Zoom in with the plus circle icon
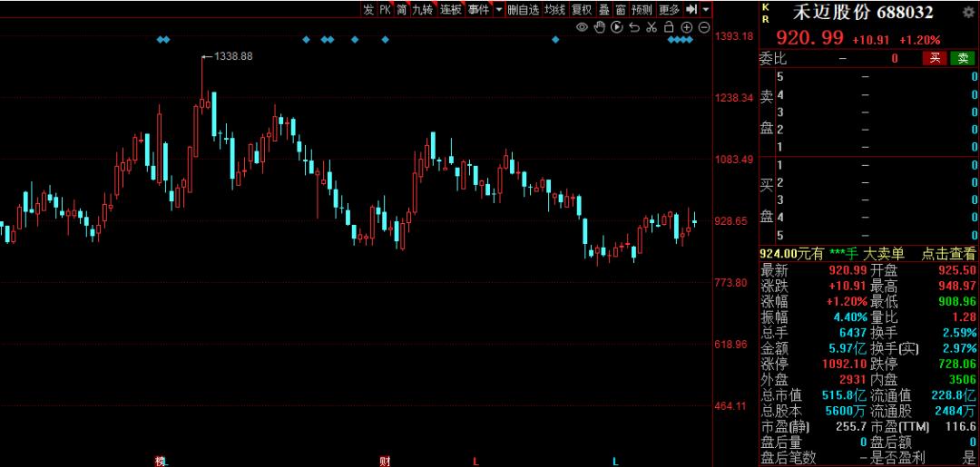 (686, 27)
